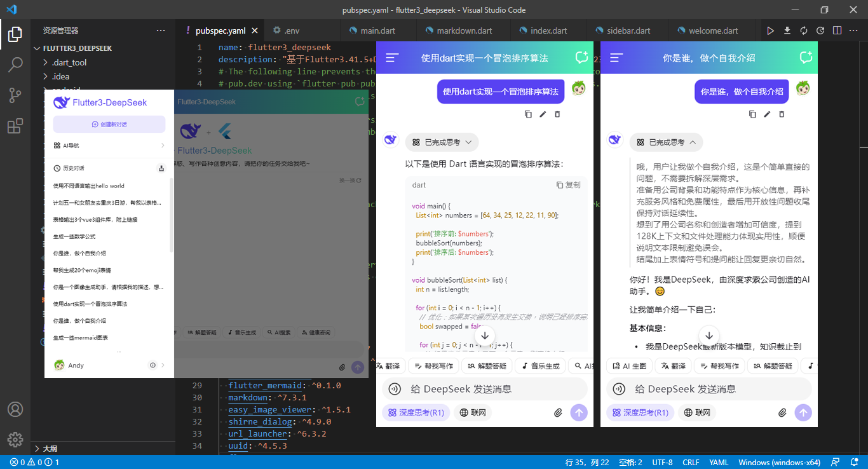Toggle 深度思考(R1) in the 冒泡排序 chat
The image size is (868, 469).
click(x=416, y=412)
